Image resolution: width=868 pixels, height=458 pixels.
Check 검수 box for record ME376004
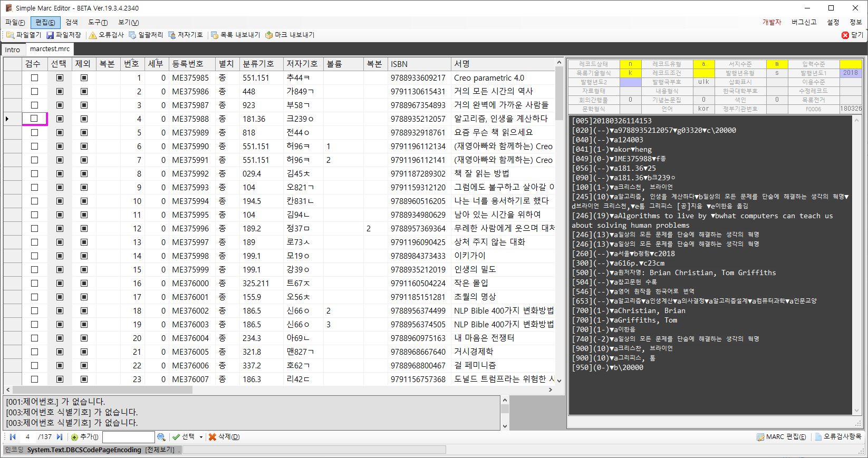35,338
